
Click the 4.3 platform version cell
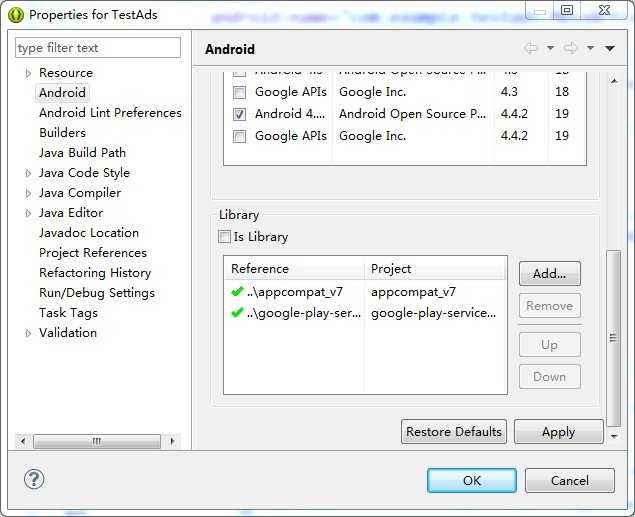(509, 92)
